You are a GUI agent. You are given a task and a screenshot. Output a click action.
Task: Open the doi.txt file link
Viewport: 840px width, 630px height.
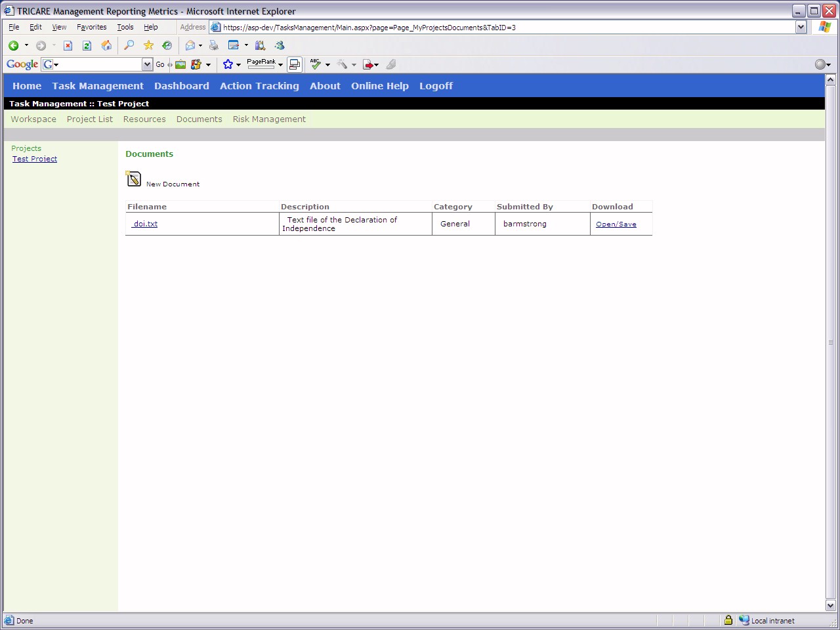pyautogui.click(x=145, y=224)
